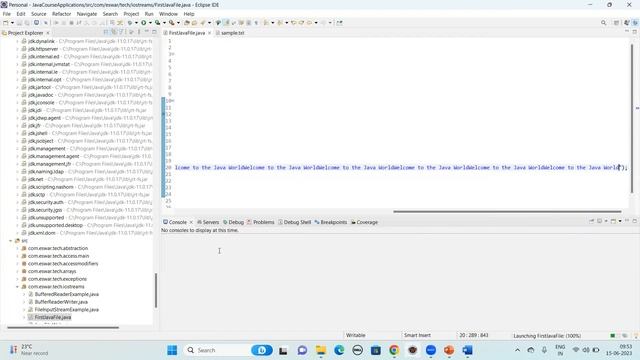Click the toolbar search magnifier icon
The height and width of the screenshot is (360, 640).
603,23
